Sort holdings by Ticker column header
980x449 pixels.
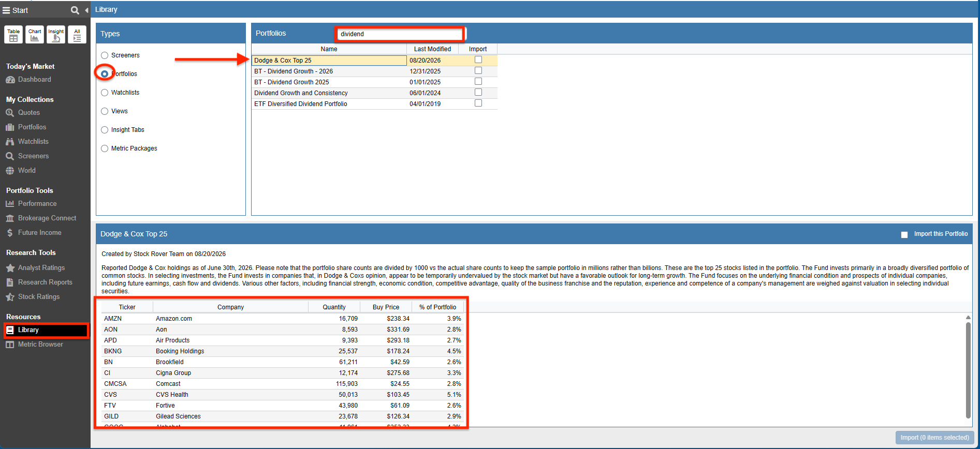click(x=127, y=307)
